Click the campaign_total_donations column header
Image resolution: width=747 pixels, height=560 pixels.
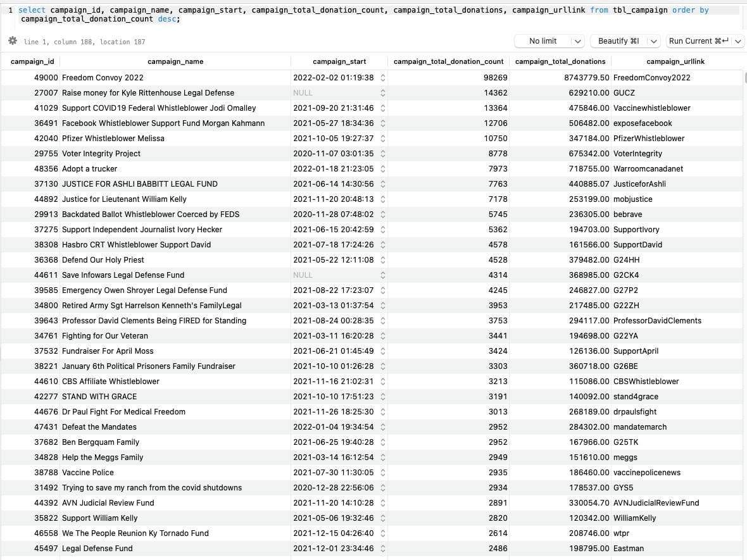tap(560, 61)
